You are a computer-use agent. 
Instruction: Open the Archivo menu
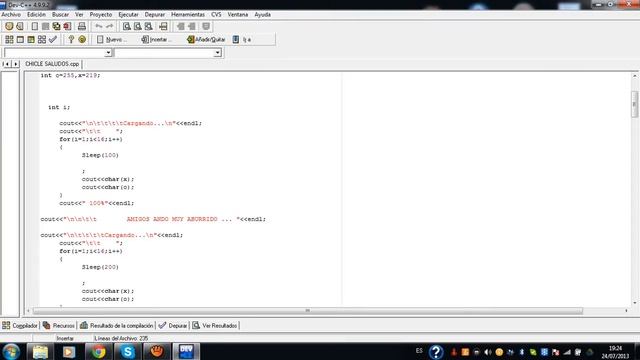click(x=11, y=14)
